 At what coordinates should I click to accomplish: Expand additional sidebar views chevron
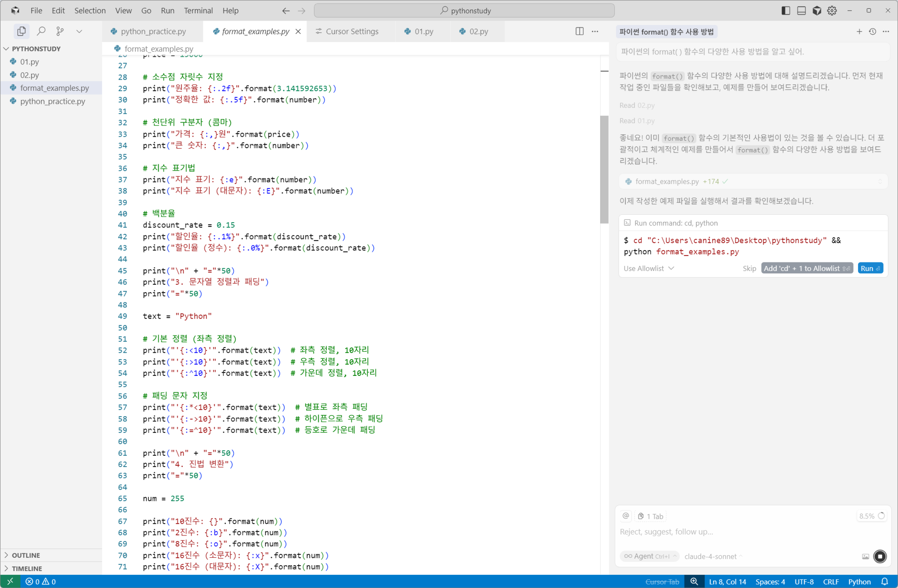click(79, 31)
